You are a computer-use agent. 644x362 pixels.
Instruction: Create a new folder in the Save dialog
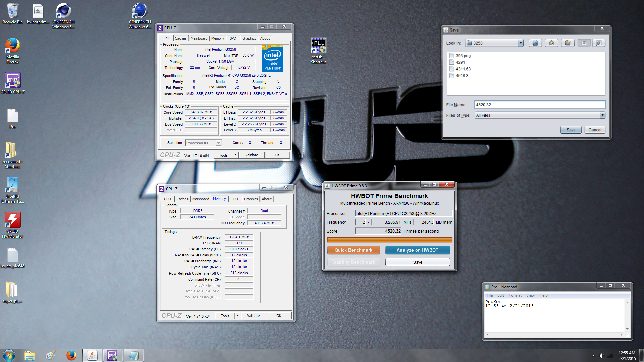point(568,43)
